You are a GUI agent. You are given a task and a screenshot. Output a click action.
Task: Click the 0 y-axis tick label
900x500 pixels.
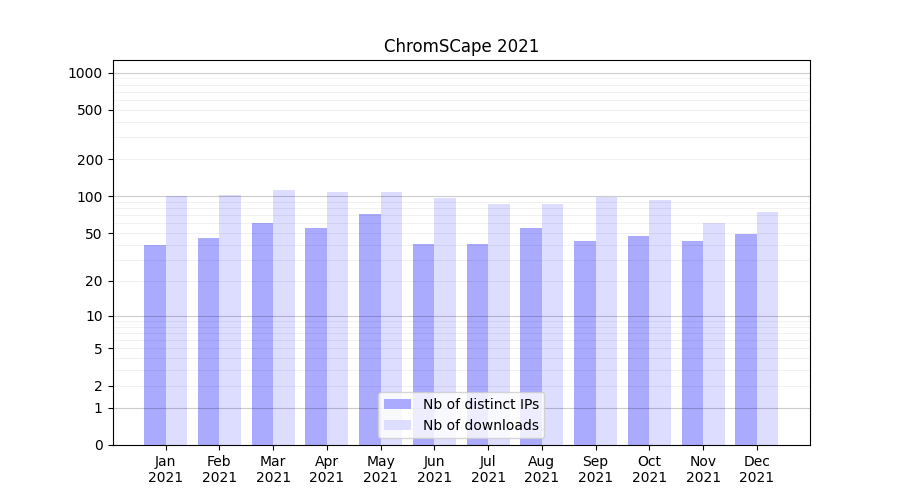click(98, 445)
